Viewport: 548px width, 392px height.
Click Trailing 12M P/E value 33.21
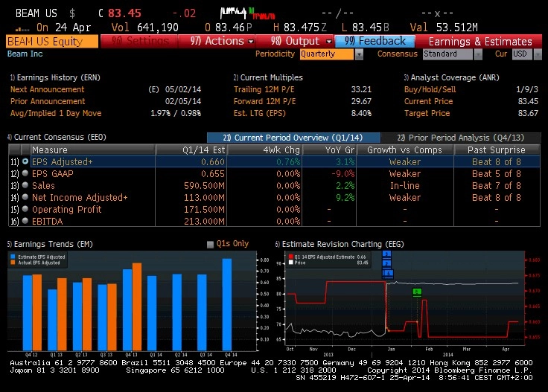pos(361,89)
